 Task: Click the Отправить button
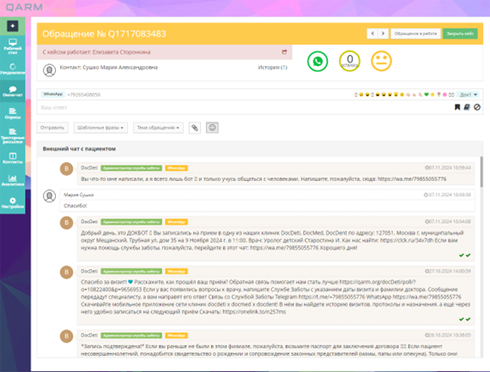coord(52,128)
